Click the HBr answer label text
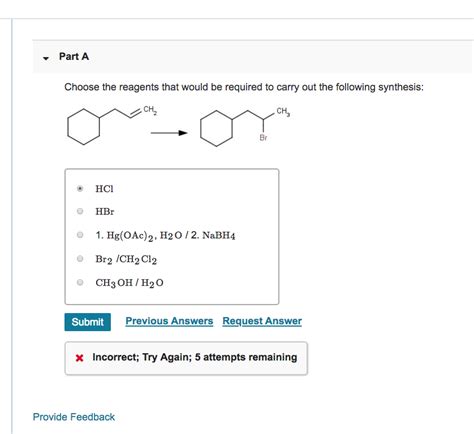 (105, 211)
